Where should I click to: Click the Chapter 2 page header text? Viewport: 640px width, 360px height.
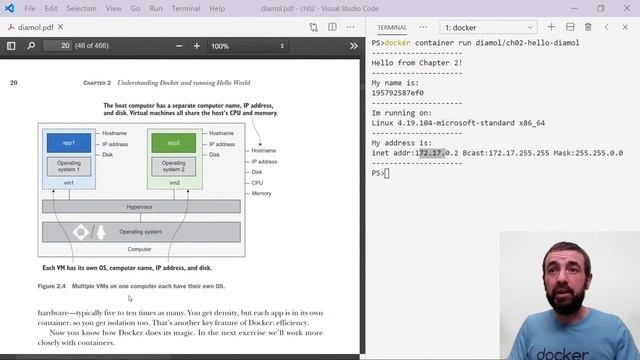click(167, 83)
